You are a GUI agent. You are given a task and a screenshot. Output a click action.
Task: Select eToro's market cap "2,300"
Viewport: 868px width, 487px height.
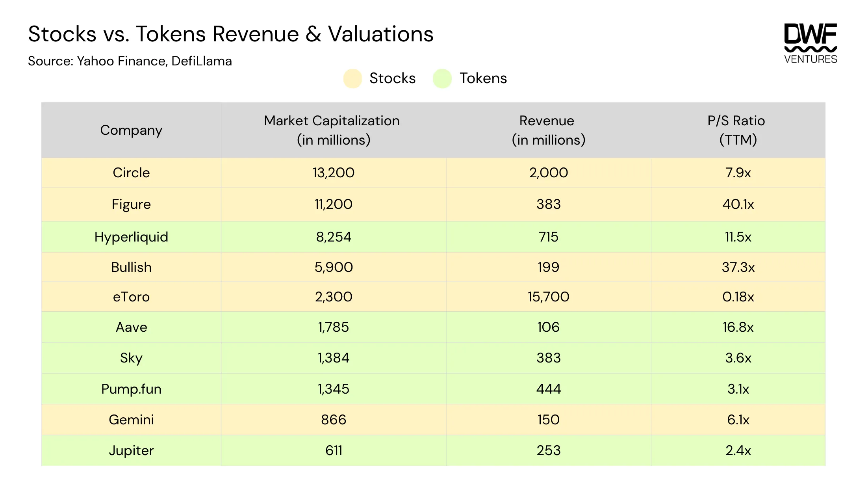pyautogui.click(x=334, y=297)
